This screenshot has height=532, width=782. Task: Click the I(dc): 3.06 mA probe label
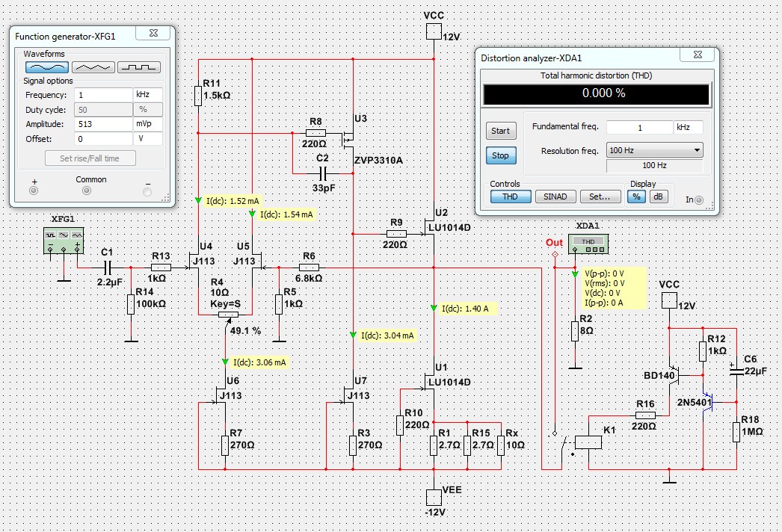(260, 362)
